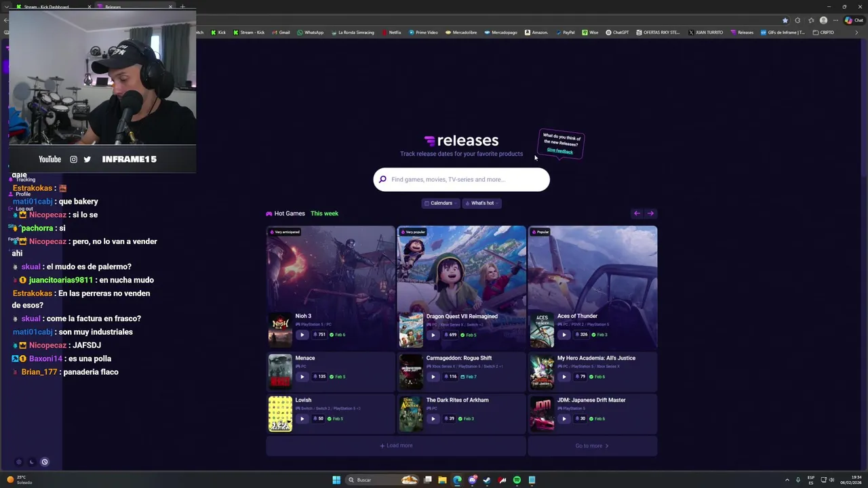The height and width of the screenshot is (488, 868).
Task: Click the Load more button
Action: (396, 446)
